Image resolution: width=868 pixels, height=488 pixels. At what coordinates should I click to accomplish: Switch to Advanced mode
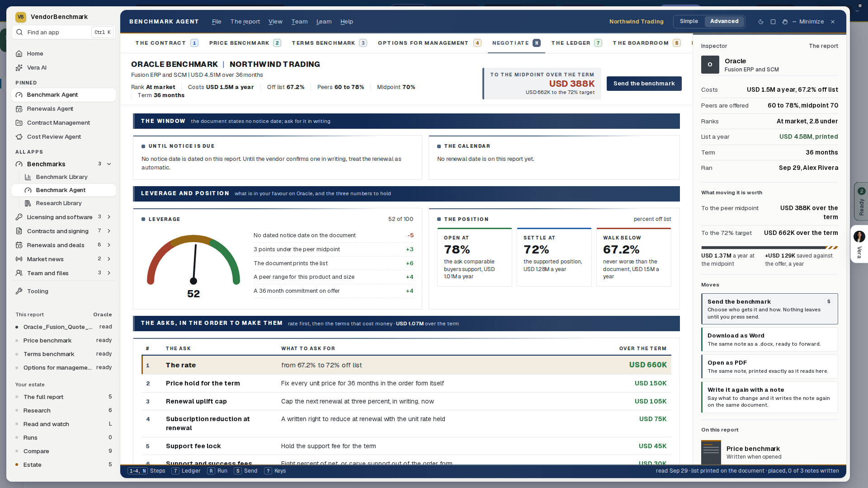point(724,21)
